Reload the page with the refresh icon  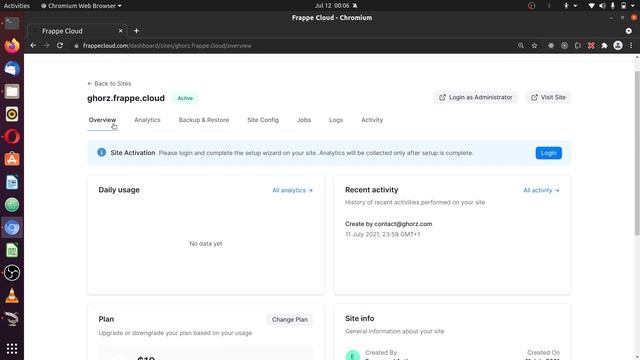click(60, 46)
